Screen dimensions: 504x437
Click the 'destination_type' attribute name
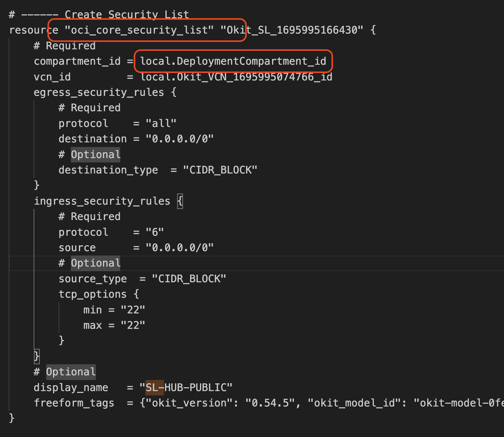click(108, 170)
